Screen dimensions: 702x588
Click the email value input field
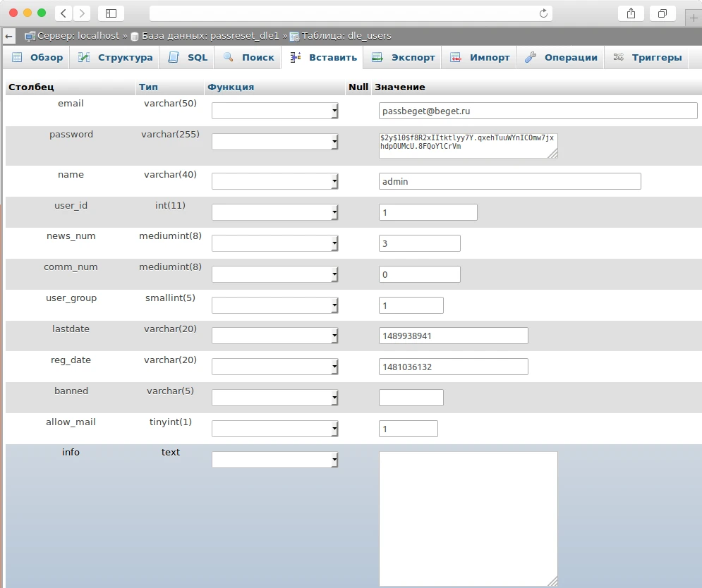[x=538, y=111]
